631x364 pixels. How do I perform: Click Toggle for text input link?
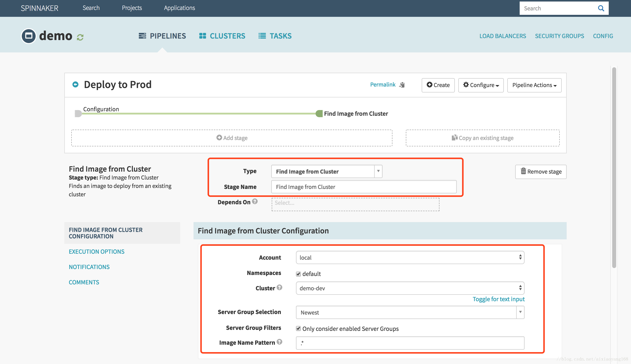pyautogui.click(x=498, y=299)
